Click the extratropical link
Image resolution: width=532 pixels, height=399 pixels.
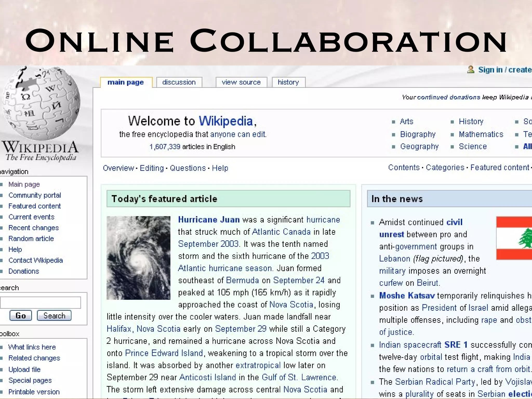click(258, 365)
